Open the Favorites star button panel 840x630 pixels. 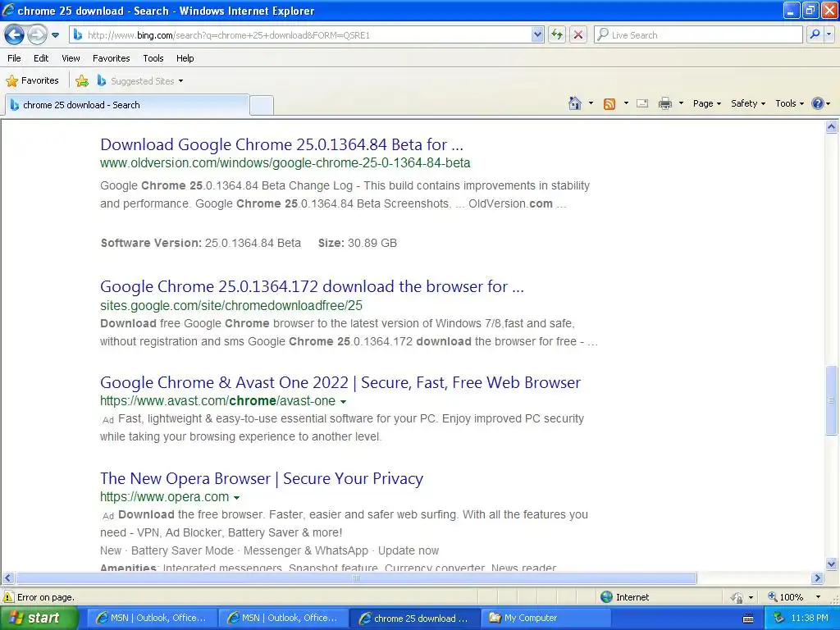tap(32, 81)
